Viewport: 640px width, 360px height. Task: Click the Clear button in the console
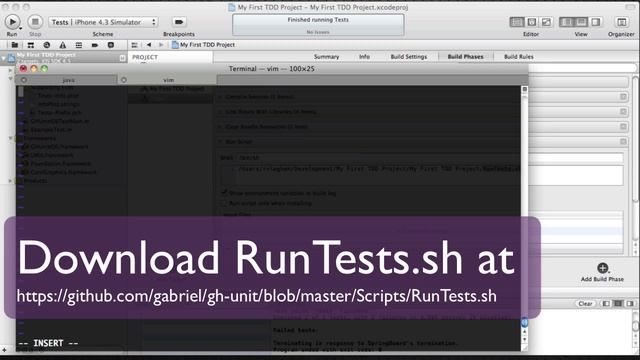tap(585, 304)
